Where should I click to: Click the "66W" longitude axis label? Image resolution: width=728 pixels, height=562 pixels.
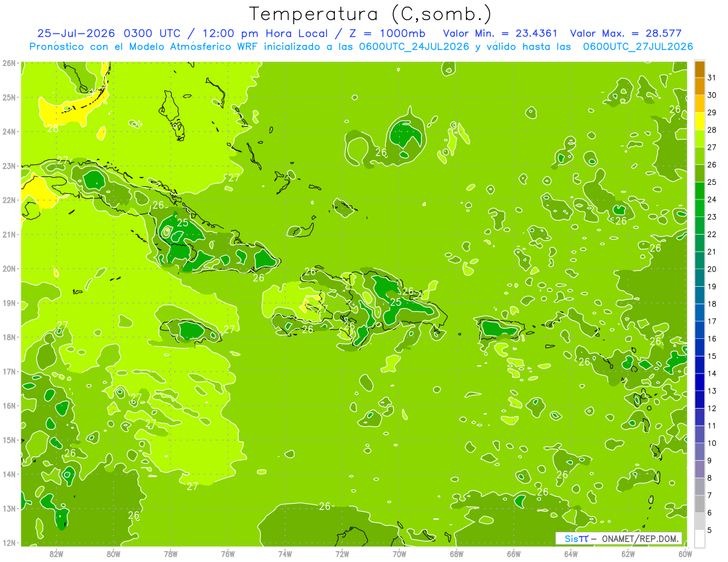tap(514, 554)
